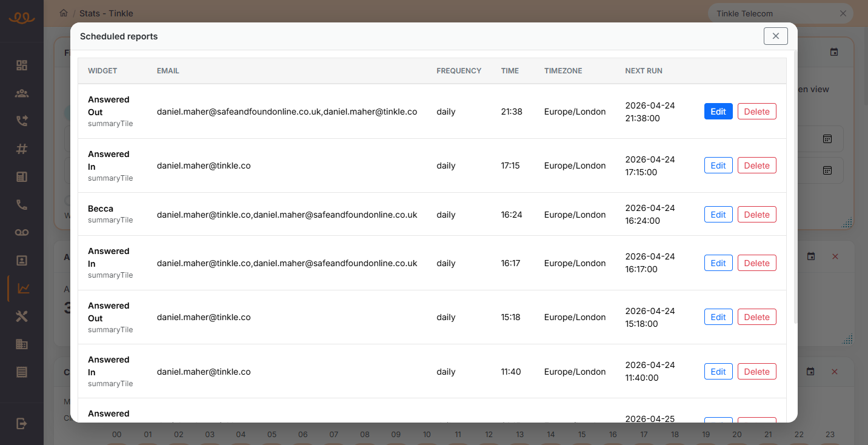Go to home via breadcrumb house icon
The width and height of the screenshot is (868, 445).
[x=64, y=13]
